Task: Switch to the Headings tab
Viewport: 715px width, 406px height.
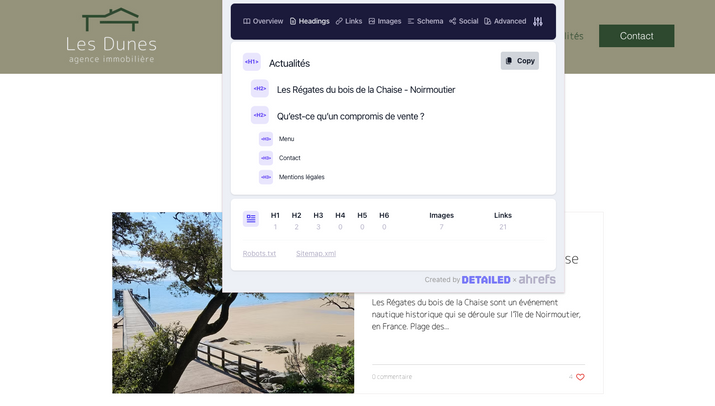Action: [309, 21]
